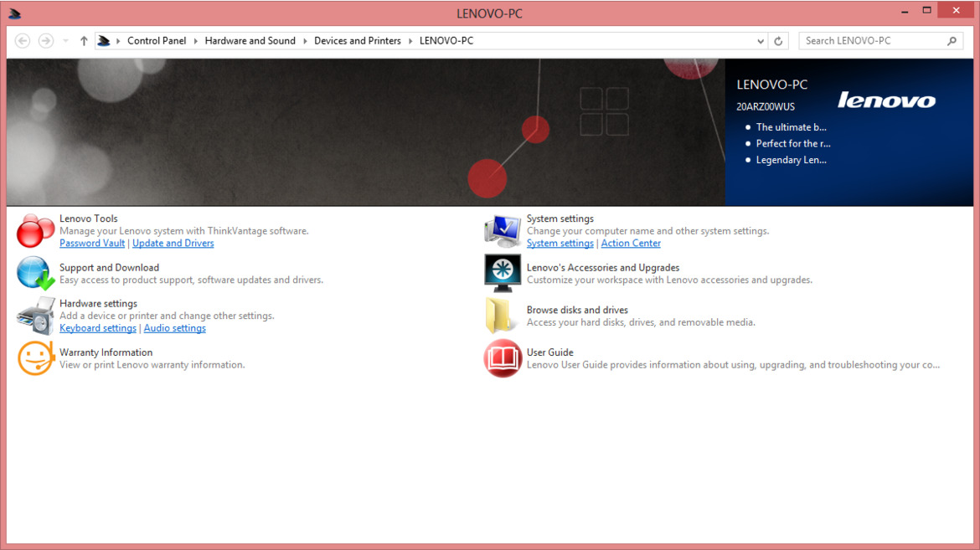
Task: Click the search magnifier icon
Action: (x=952, y=41)
